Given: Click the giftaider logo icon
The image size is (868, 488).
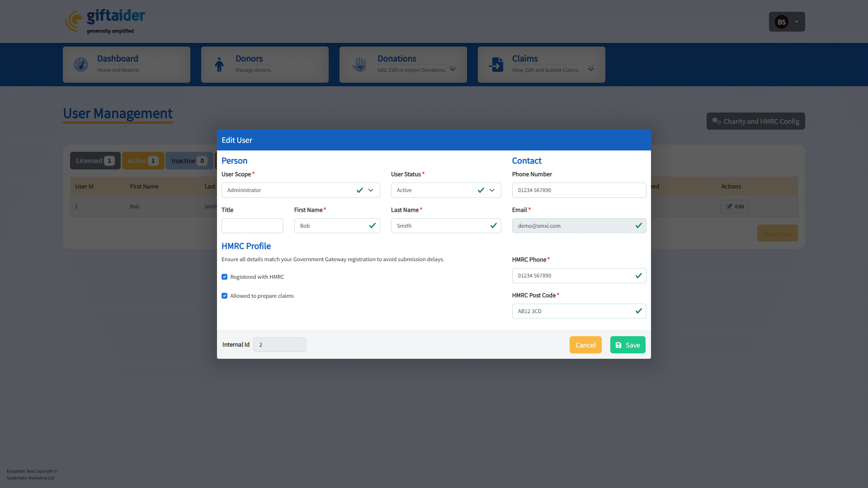Looking at the screenshot, I should point(74,21).
